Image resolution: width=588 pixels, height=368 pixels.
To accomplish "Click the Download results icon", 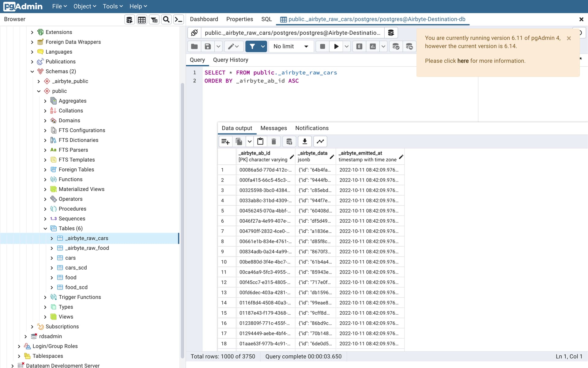I will click(x=304, y=141).
